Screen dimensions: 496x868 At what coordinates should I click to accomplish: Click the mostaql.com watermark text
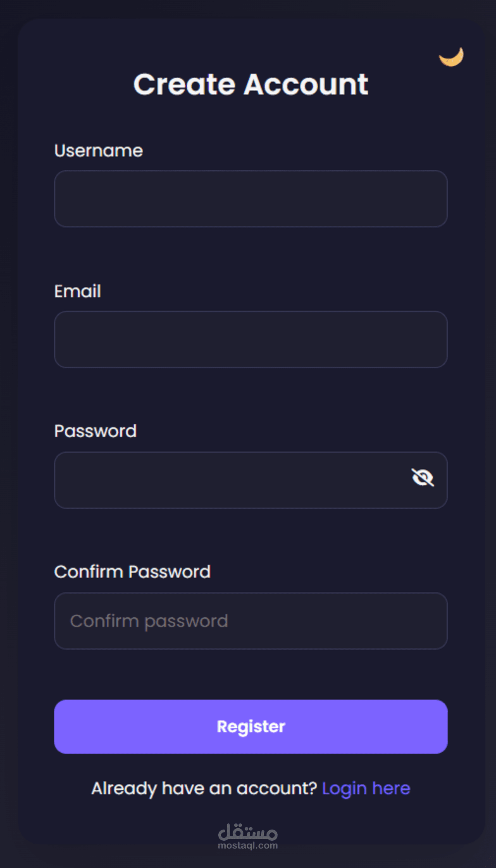(248, 846)
